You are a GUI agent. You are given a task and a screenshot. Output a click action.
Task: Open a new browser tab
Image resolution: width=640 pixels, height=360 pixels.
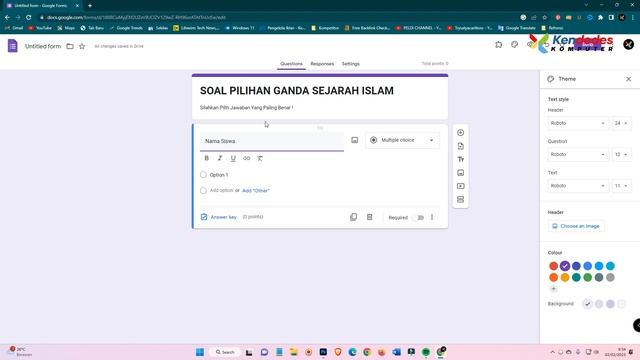point(90,6)
